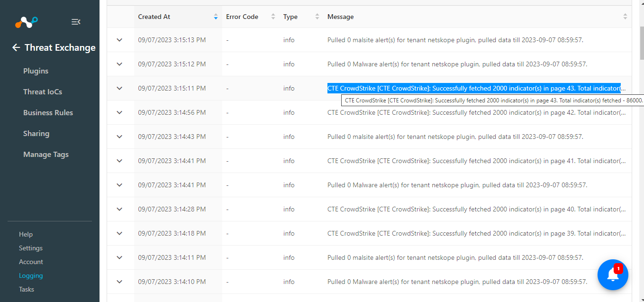Click the 09/07/2023 3:14:56 PM timestamp
Screen dimensions: 644x302
point(172,112)
